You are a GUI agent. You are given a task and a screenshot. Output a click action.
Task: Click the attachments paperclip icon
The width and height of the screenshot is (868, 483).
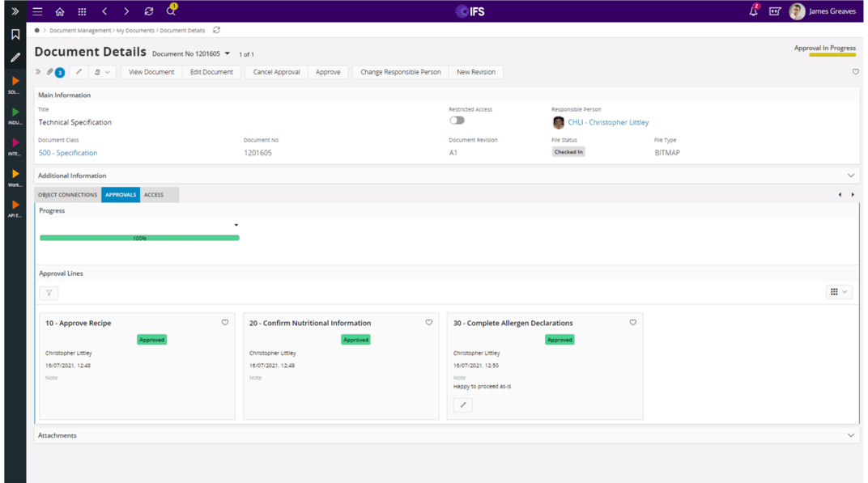50,72
